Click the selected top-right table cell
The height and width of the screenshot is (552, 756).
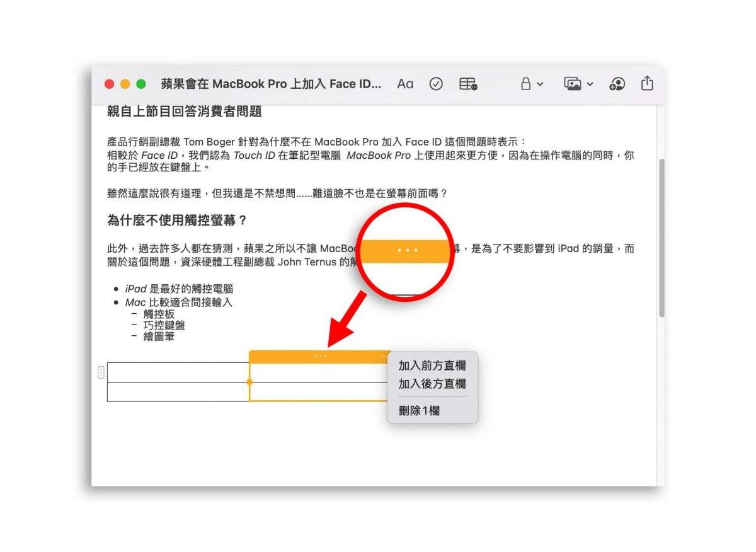(320, 372)
